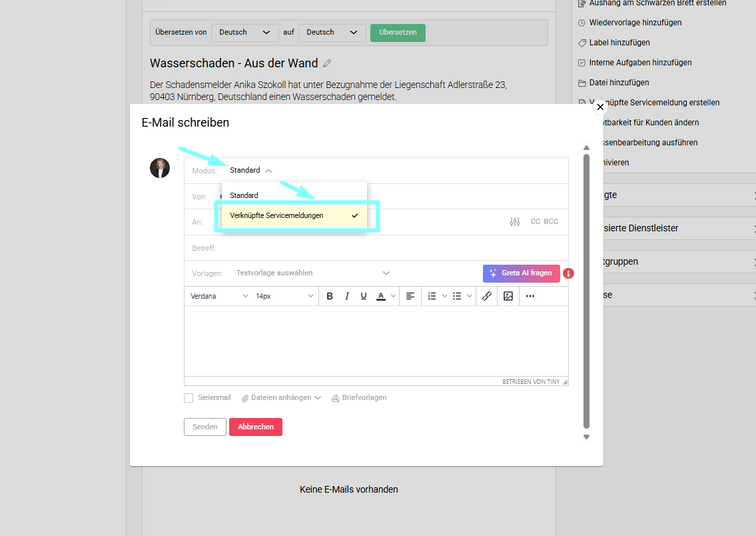
Task: Click the Label tag icon
Action: click(582, 43)
